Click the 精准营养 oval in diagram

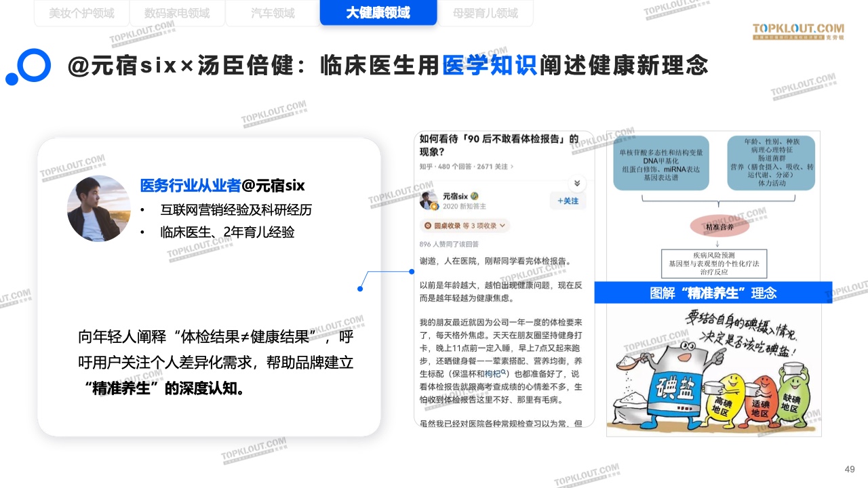coord(719,228)
